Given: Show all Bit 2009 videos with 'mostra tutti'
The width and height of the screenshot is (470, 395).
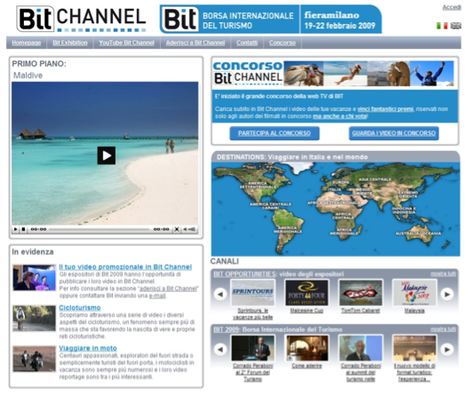Looking at the screenshot, I should [443, 329].
